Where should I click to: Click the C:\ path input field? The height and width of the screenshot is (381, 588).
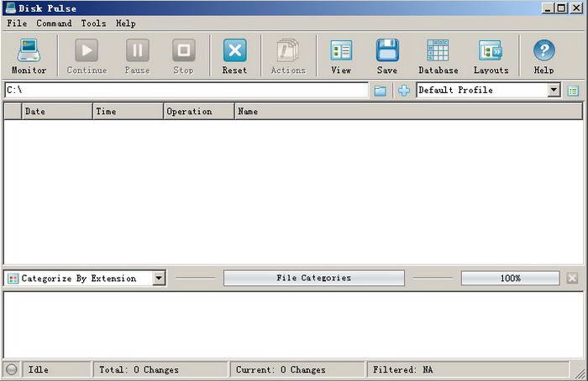[x=186, y=90]
